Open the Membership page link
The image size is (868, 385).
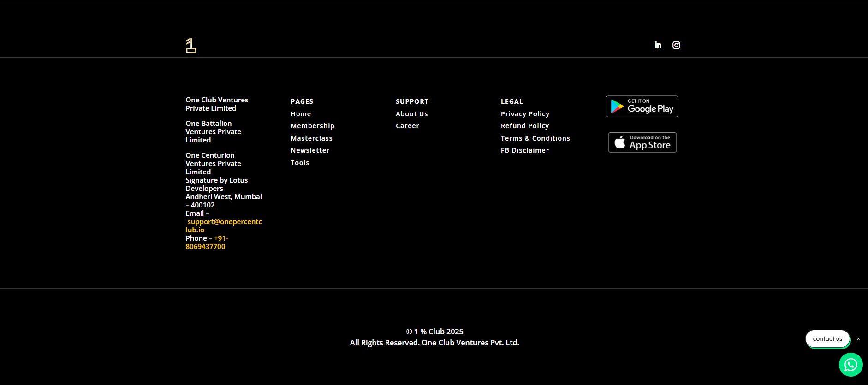[x=312, y=126]
